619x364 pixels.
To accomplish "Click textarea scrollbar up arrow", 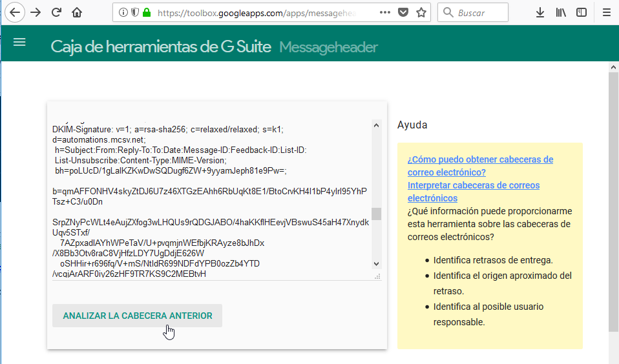I will click(376, 125).
